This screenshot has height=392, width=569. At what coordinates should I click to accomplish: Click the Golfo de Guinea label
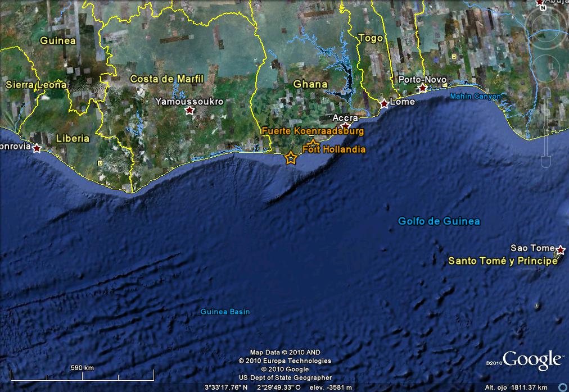[x=439, y=221]
